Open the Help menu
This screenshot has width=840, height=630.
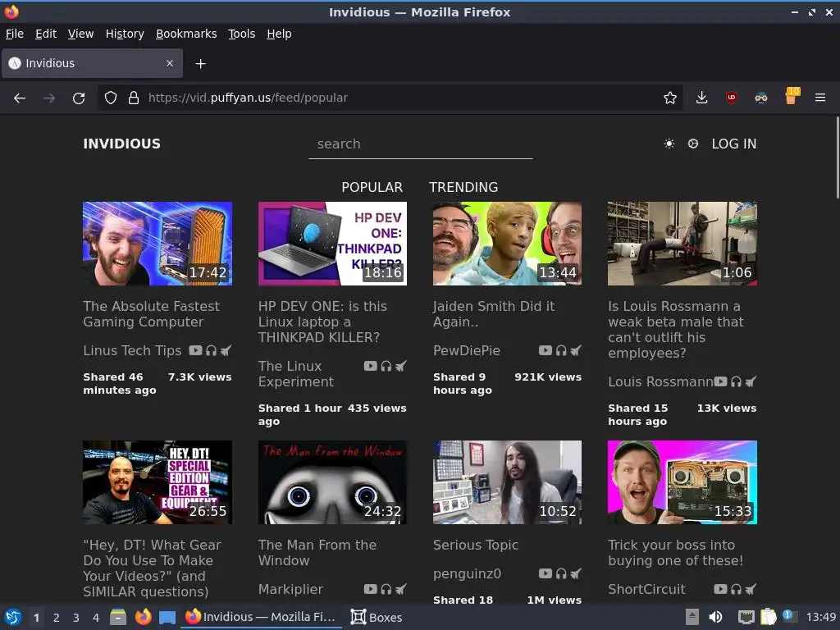point(279,34)
